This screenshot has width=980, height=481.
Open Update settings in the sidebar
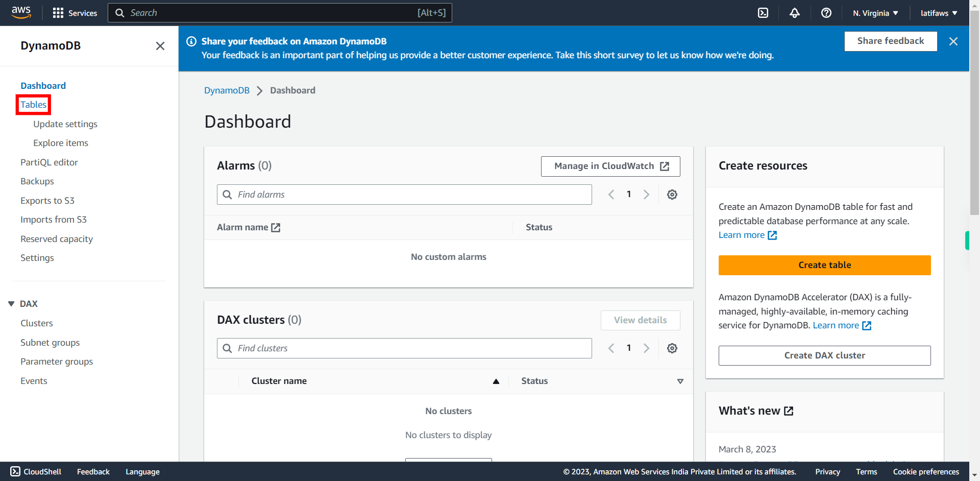[x=65, y=124]
